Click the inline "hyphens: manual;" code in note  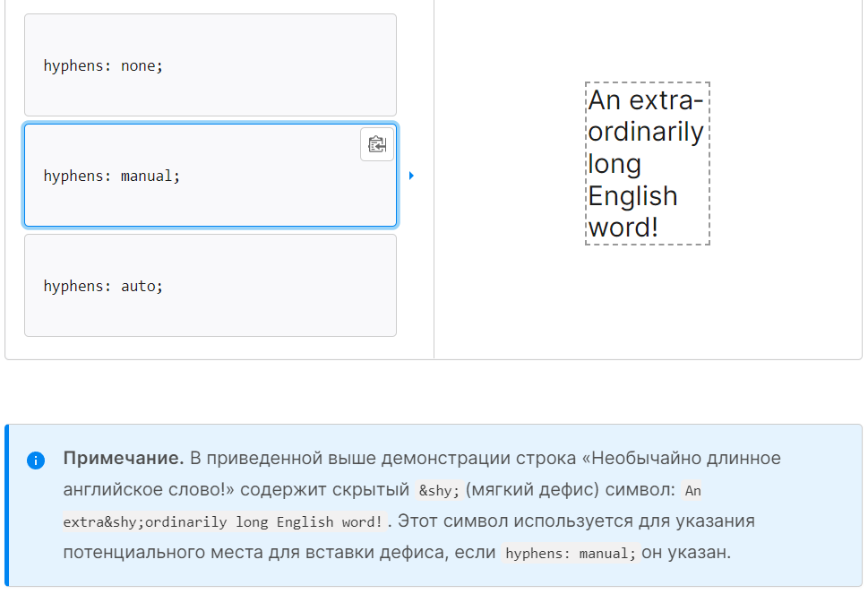tap(570, 554)
